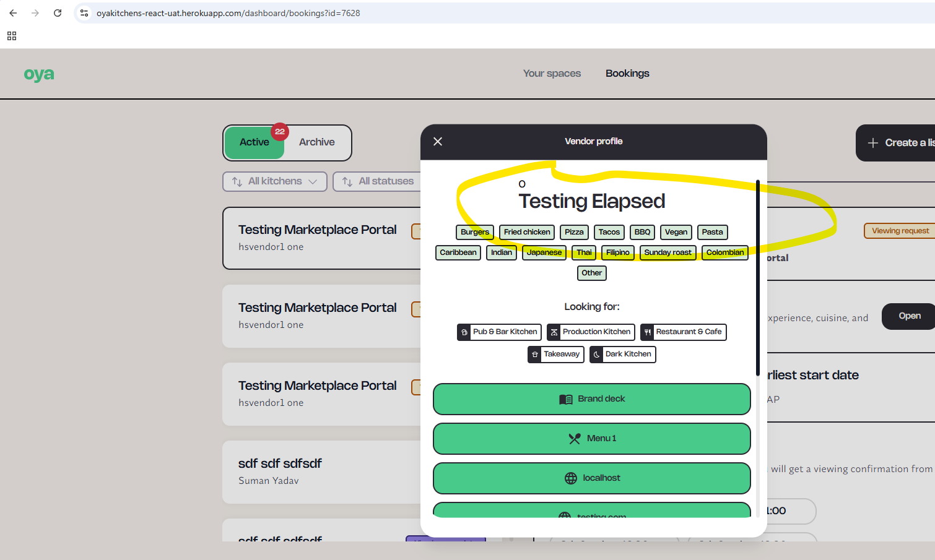Click the vendor profile scrollbar
The width and height of the screenshot is (935, 560).
[x=757, y=278]
